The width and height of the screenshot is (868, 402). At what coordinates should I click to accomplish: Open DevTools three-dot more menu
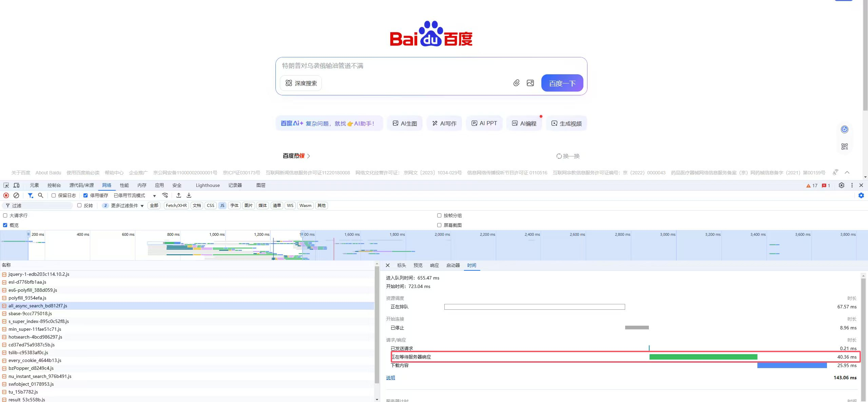coord(852,185)
